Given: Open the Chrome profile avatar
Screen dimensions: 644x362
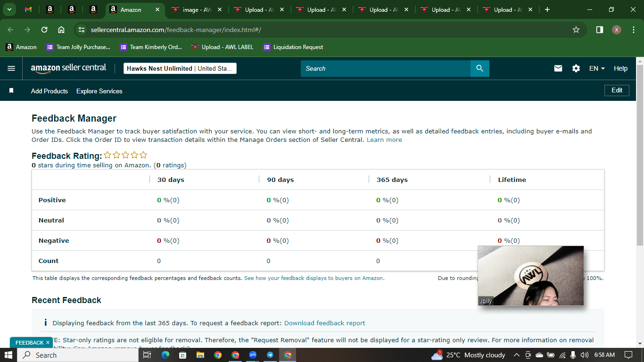Looking at the screenshot, I should click(617, 30).
